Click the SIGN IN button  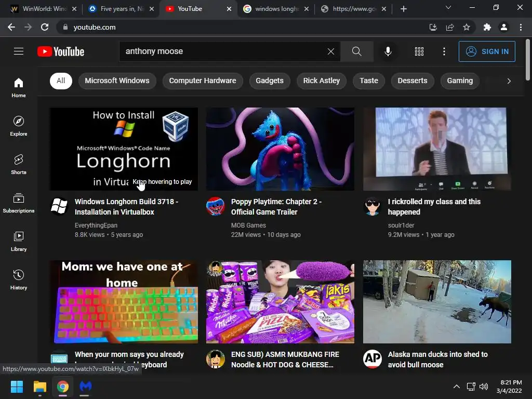487,51
